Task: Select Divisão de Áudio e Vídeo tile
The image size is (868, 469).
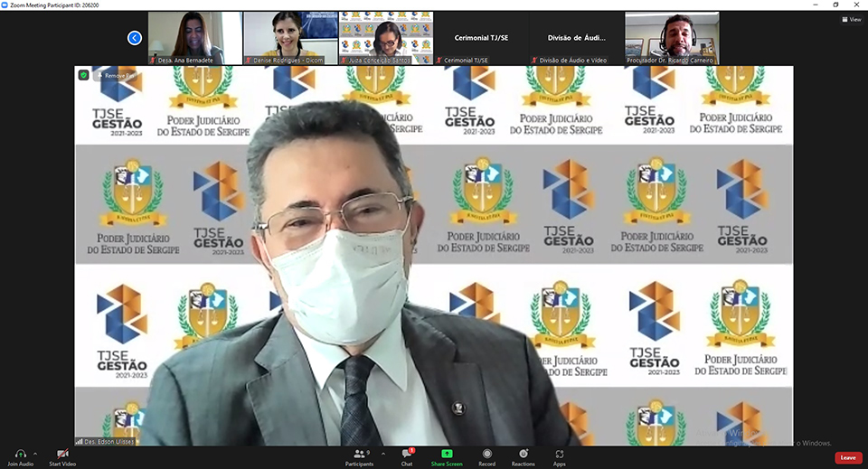Action: coord(577,38)
